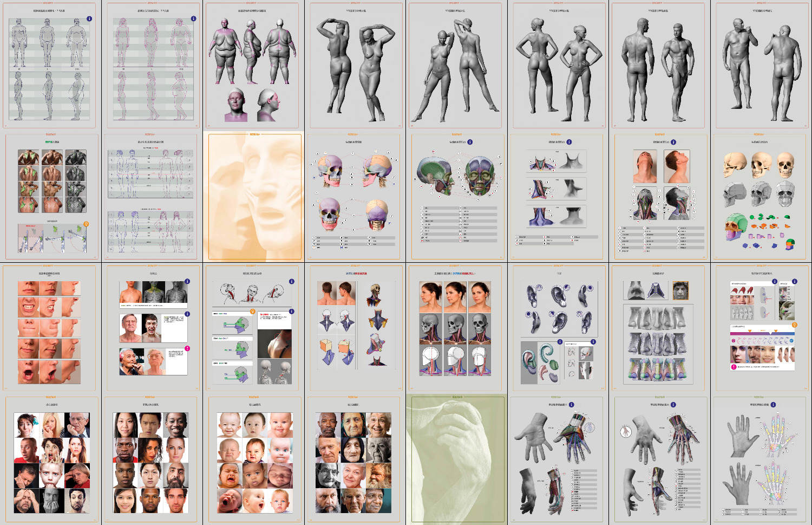Select the obese female 3D model page
This screenshot has width=812, height=525.
click(x=252, y=65)
